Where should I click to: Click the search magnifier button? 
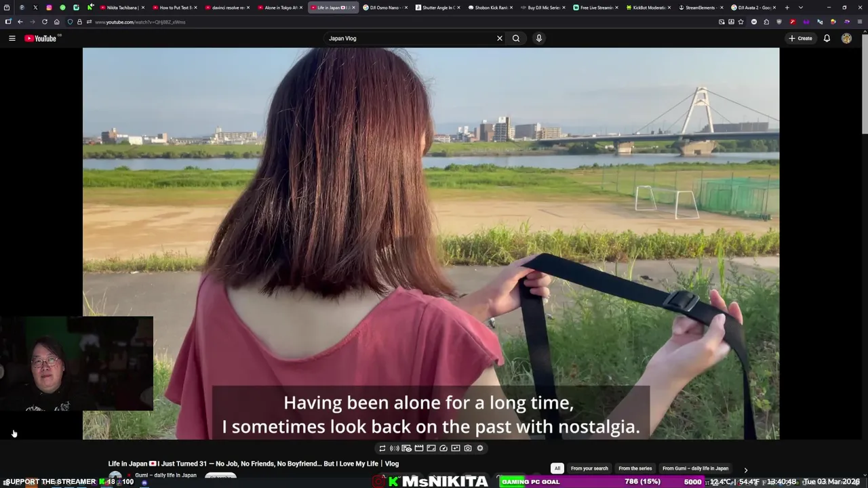pyautogui.click(x=516, y=38)
